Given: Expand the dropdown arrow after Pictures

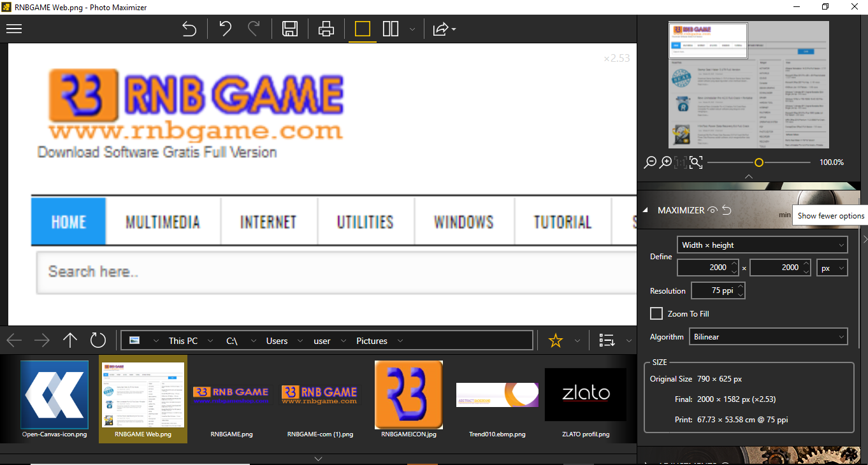Looking at the screenshot, I should tap(400, 341).
